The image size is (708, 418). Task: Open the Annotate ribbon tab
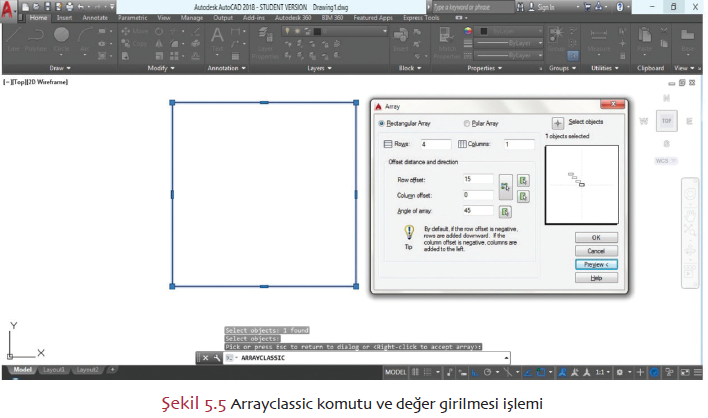coord(97,18)
